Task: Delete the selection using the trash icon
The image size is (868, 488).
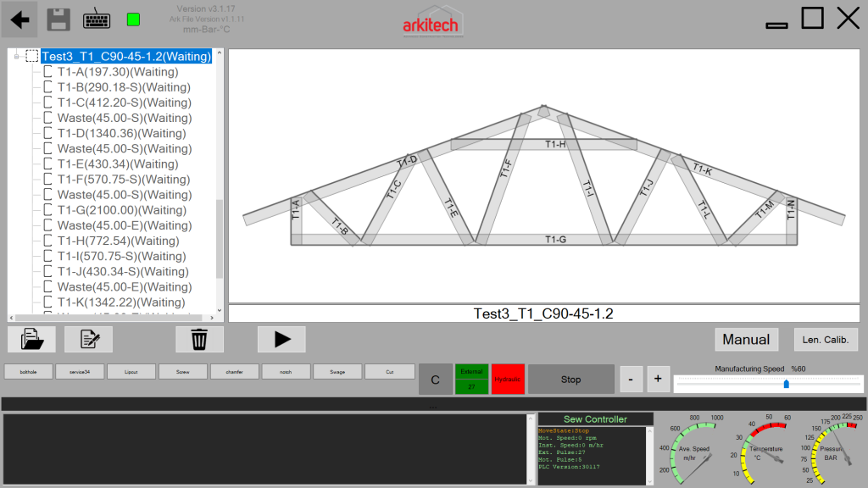Action: coord(199,339)
